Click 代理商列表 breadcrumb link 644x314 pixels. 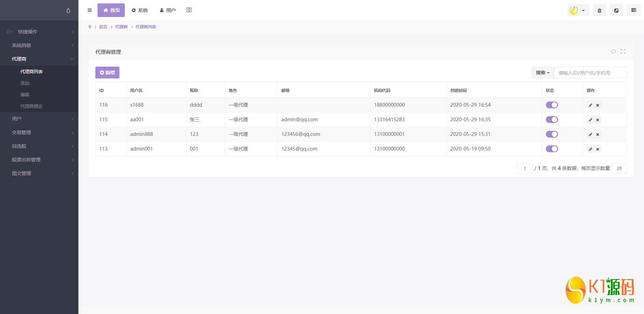tap(146, 27)
